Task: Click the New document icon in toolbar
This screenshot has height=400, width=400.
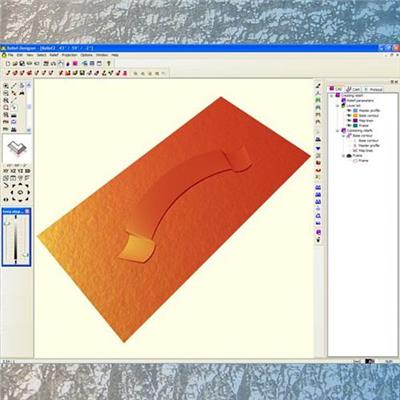Action: [x=8, y=63]
